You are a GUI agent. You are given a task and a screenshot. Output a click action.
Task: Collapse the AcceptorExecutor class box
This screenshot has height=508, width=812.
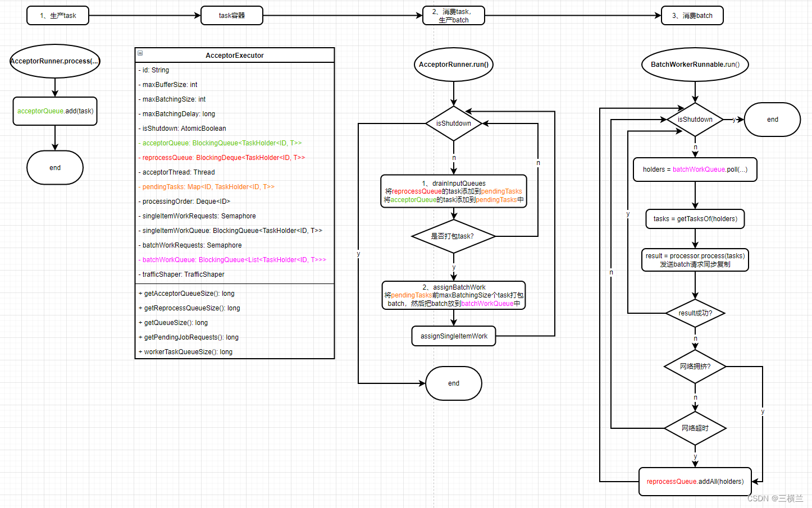coord(140,53)
